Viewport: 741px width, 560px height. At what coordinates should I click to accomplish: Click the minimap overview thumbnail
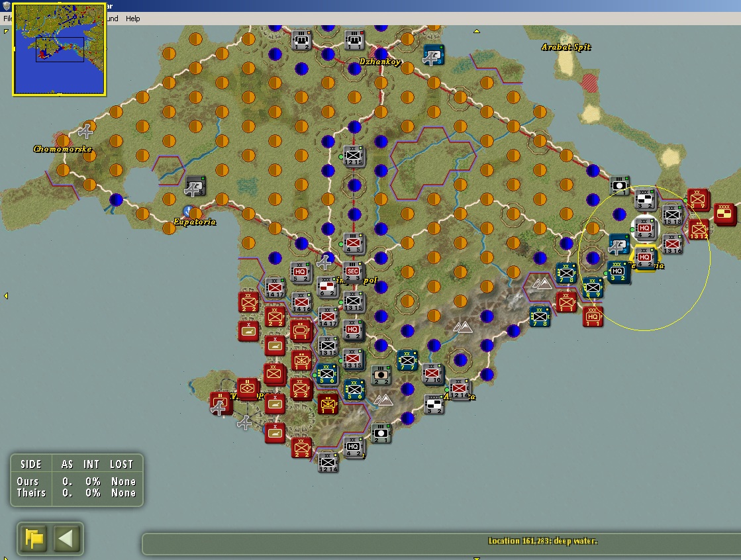coord(59,49)
